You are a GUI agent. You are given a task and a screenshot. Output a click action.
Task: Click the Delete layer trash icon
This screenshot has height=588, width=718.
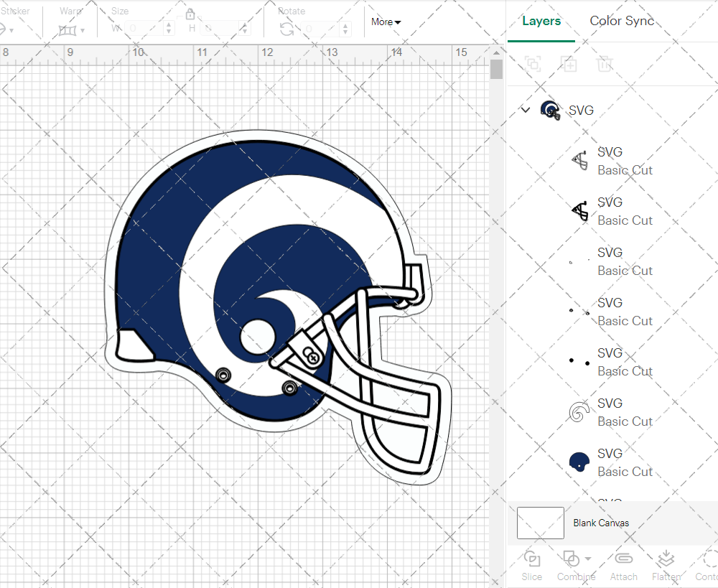[605, 64]
